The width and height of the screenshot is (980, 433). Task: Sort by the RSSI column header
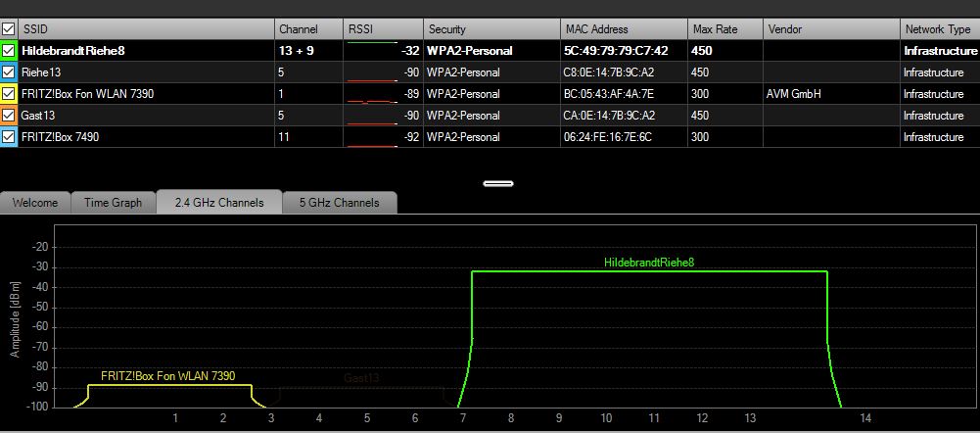[383, 29]
